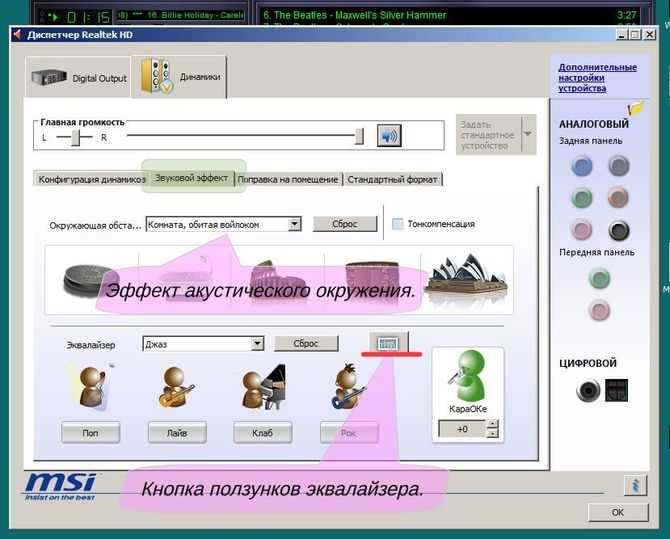Viewport: 670px width, 539px height.
Task: Click the Realtek speaker title bar icon
Action: (18, 34)
